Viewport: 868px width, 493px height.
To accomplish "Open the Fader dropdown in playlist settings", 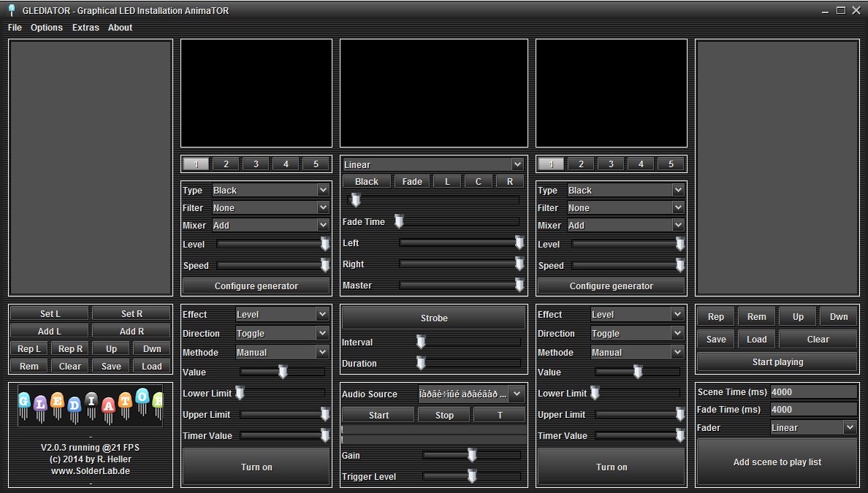I will [x=813, y=428].
